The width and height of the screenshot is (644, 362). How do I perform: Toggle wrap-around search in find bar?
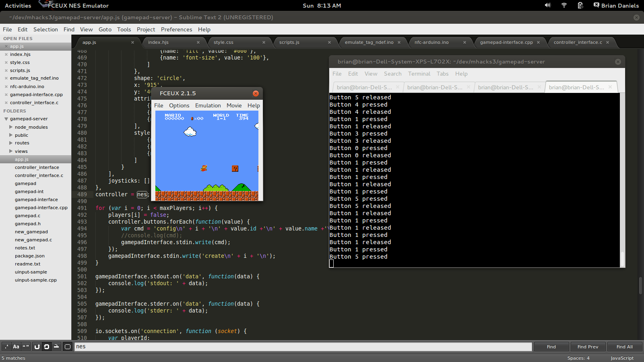[x=47, y=347]
